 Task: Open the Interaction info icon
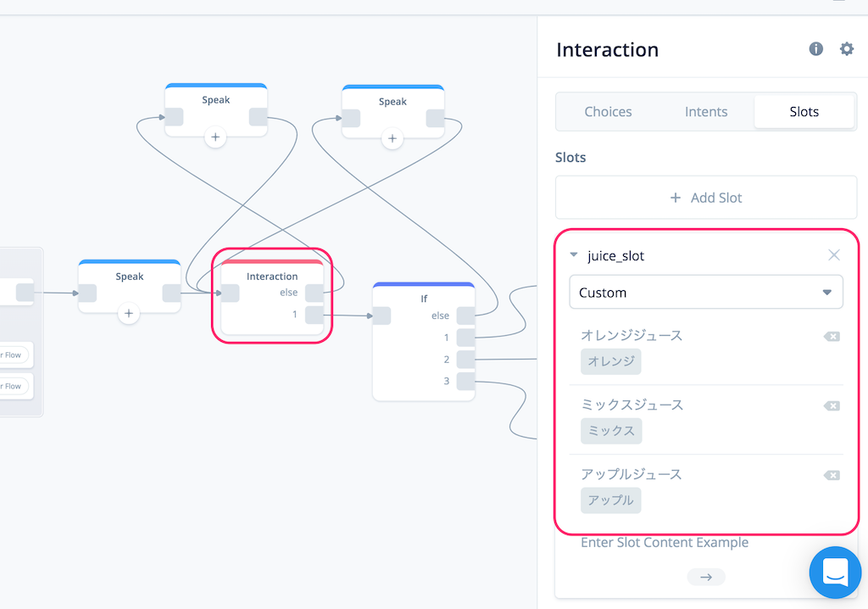point(816,48)
